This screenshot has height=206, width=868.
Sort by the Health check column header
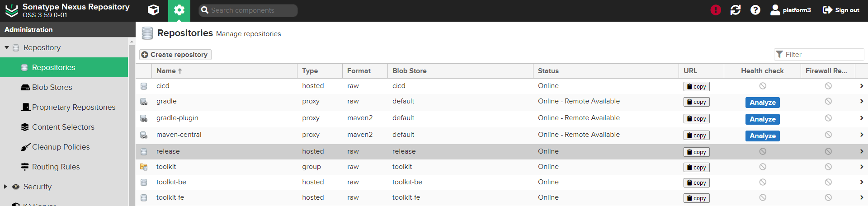click(762, 71)
